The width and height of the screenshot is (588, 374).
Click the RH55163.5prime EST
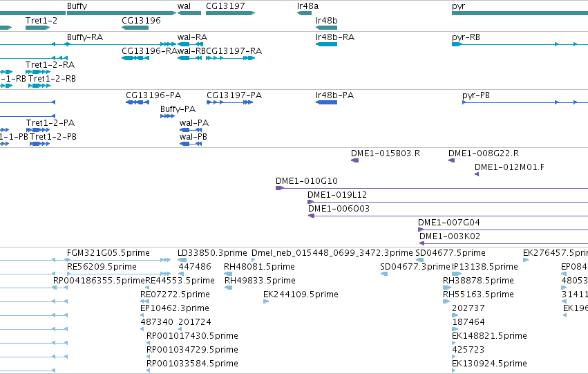[x=446, y=301]
